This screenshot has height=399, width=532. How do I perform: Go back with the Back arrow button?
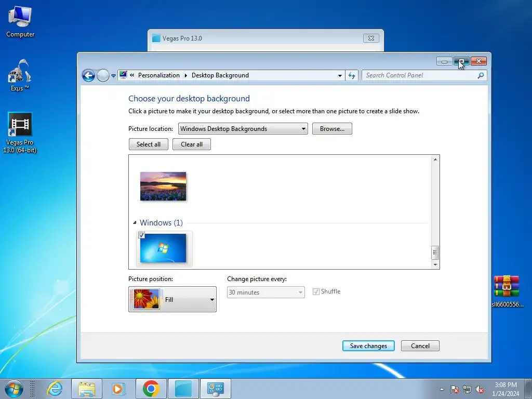click(x=88, y=75)
